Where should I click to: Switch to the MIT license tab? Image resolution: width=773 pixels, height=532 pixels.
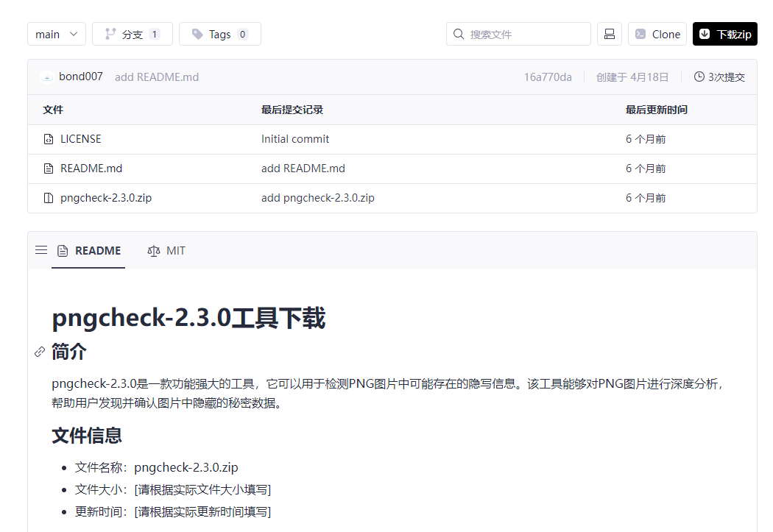[x=166, y=251]
